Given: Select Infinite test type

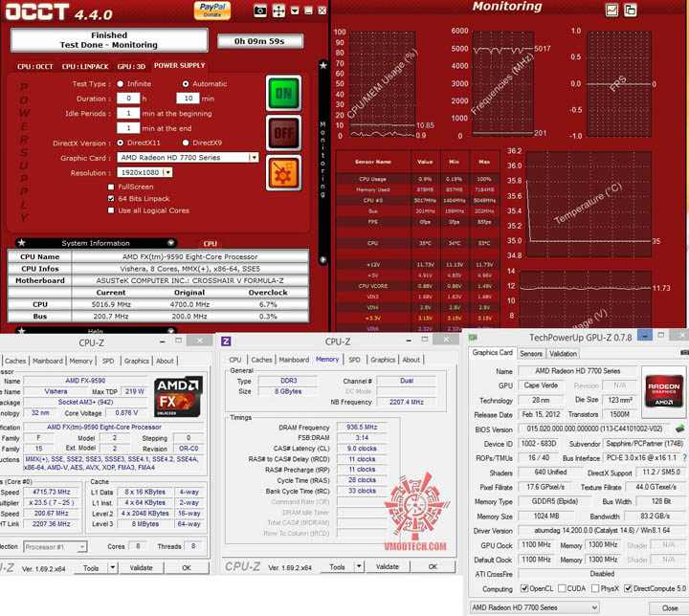Looking at the screenshot, I should tap(120, 84).
